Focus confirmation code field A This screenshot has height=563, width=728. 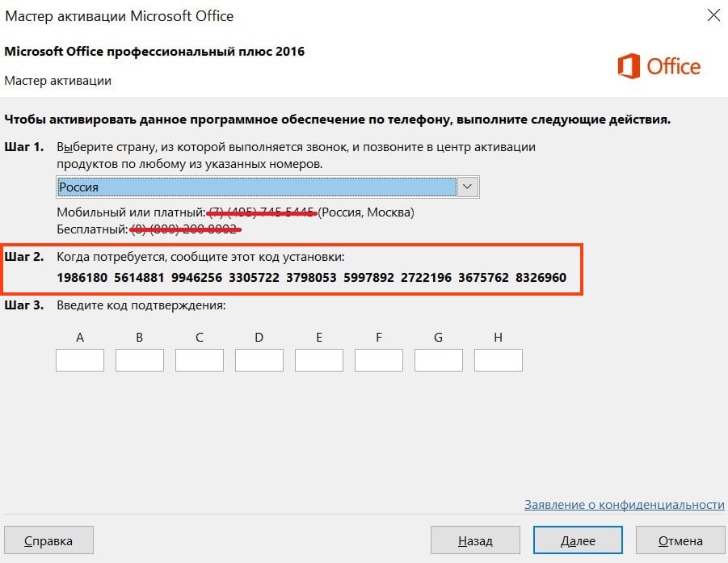pyautogui.click(x=80, y=360)
